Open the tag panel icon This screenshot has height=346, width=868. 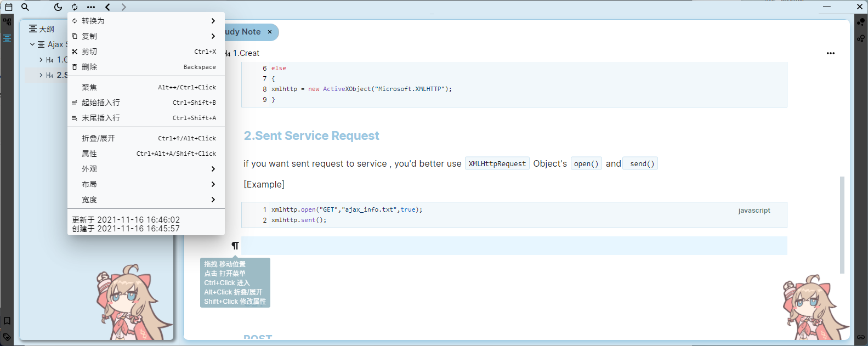(x=7, y=337)
